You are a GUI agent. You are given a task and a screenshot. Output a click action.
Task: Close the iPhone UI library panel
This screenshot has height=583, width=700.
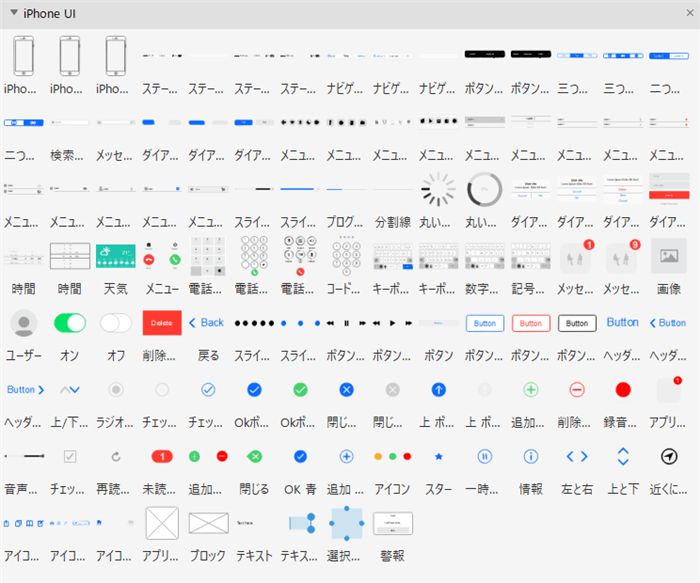pyautogui.click(x=690, y=13)
